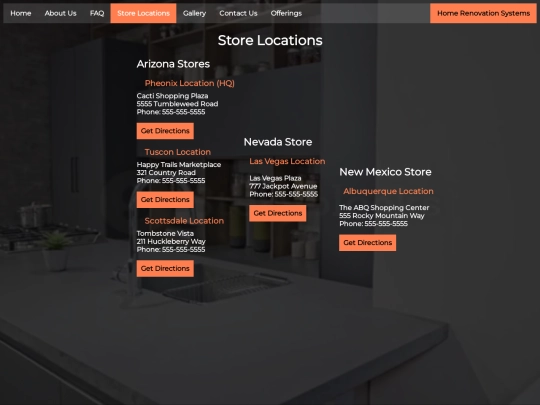Open the Offerings nav item
Viewport: 540px width, 405px height.
point(286,13)
